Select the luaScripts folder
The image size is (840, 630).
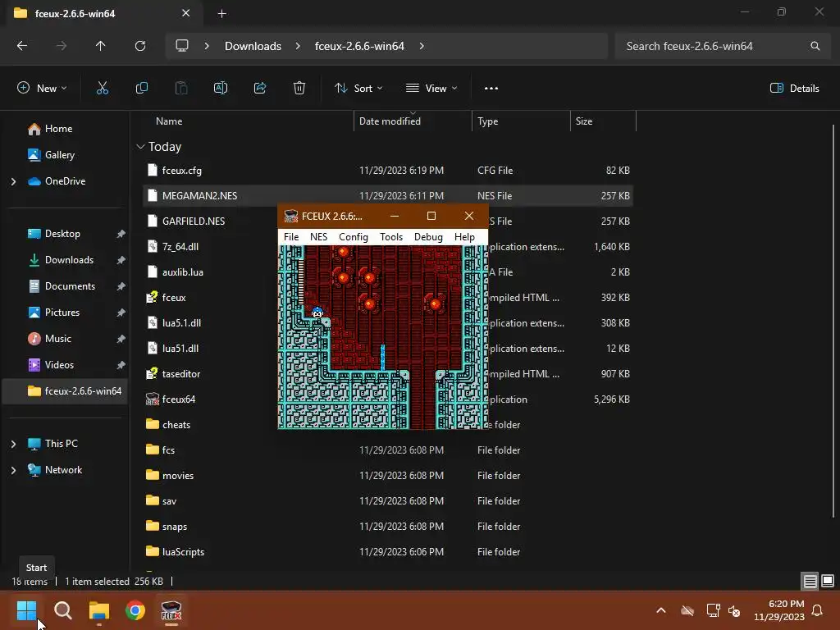[x=388, y=552]
